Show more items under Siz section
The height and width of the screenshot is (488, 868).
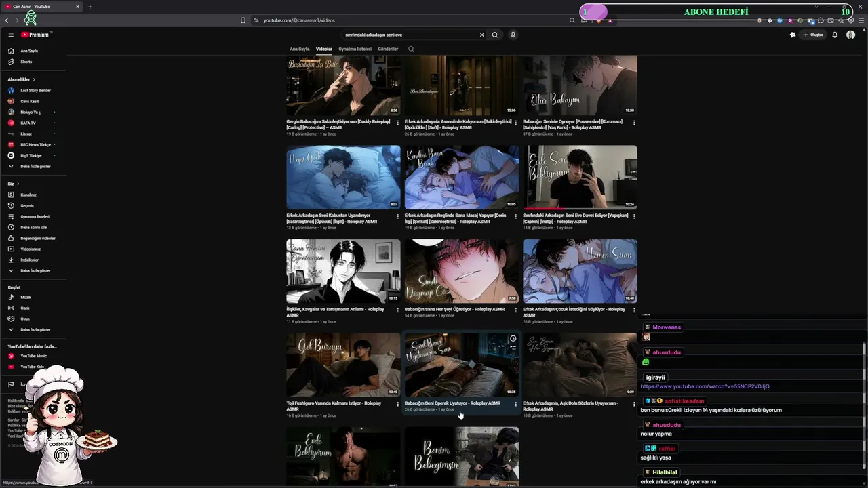(x=35, y=270)
